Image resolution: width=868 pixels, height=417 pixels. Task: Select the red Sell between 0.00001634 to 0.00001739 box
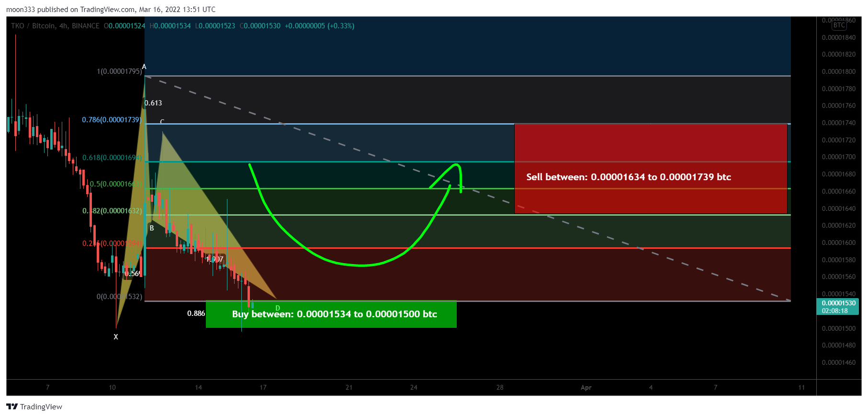coord(651,169)
